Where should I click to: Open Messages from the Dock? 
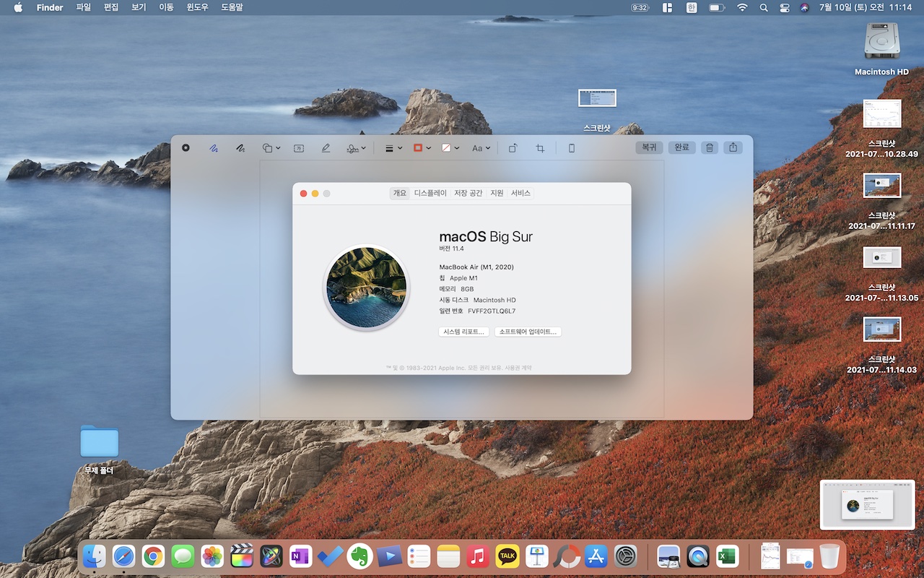pyautogui.click(x=183, y=556)
